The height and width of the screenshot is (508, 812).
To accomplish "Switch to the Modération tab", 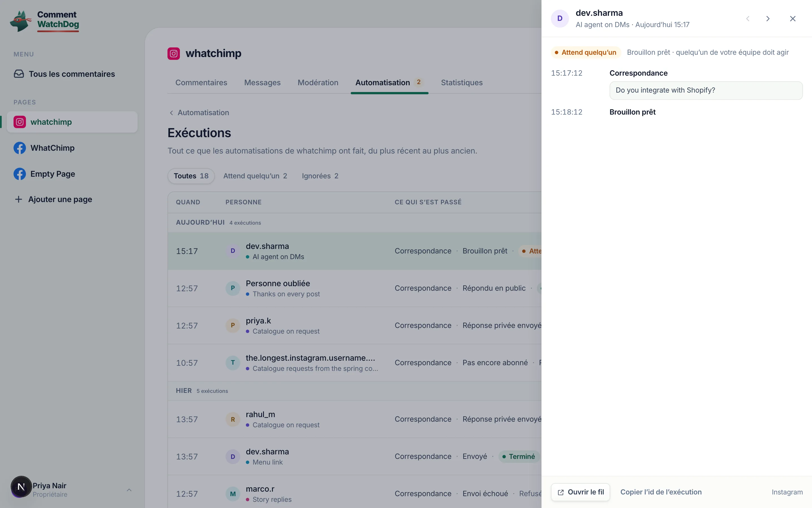I will coord(318,83).
